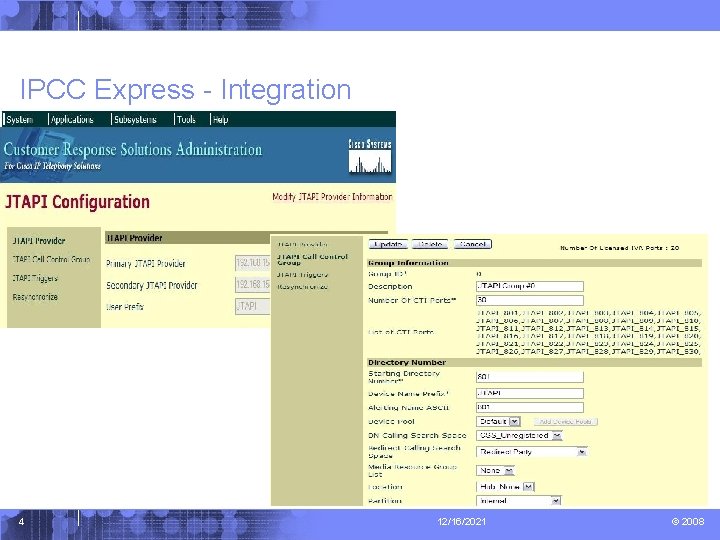Screen dimensions: 720x540
Task: Click the Alerting Name ASCII field
Action: point(530,407)
